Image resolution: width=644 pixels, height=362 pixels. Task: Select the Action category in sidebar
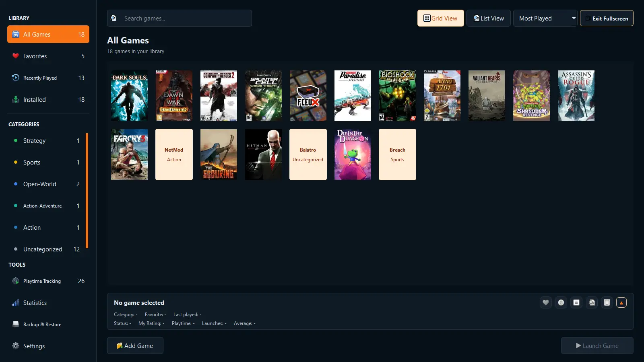click(46, 228)
